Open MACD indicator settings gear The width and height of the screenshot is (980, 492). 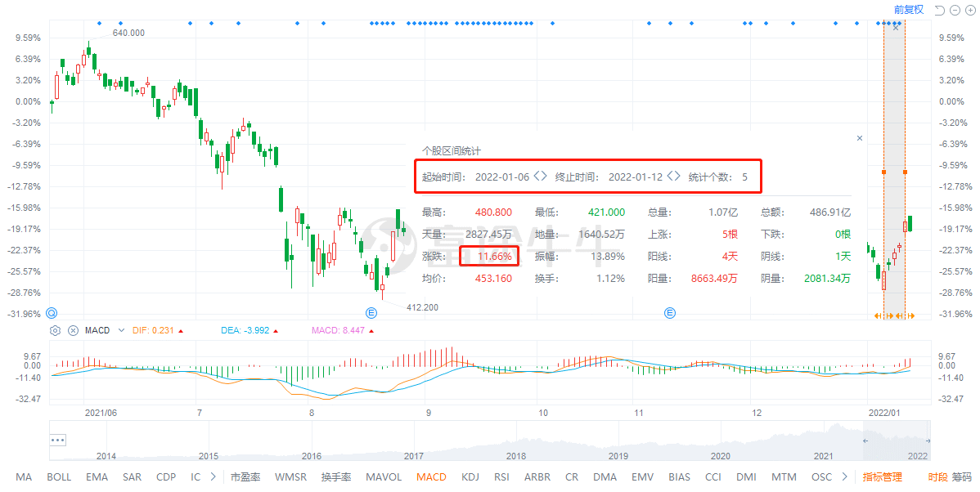[56, 330]
